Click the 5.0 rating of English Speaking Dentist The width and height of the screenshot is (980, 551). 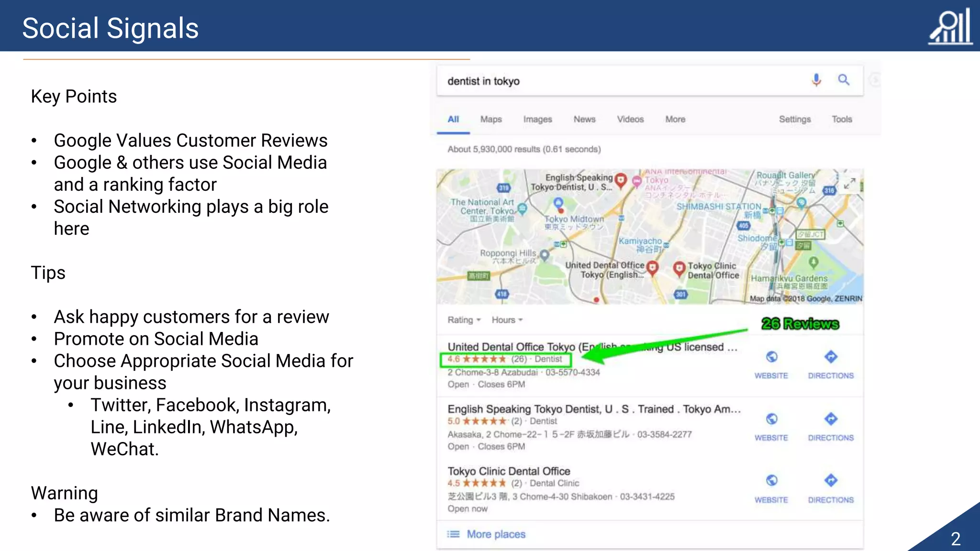coord(477,421)
